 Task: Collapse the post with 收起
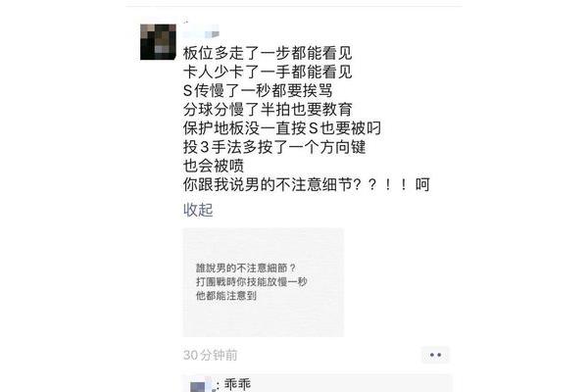(x=198, y=210)
